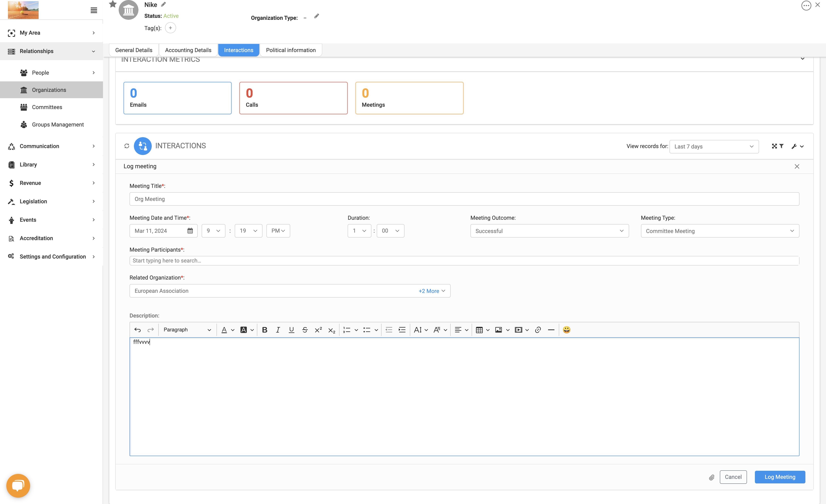Click the Superscript icon
The width and height of the screenshot is (826, 504).
318,330
